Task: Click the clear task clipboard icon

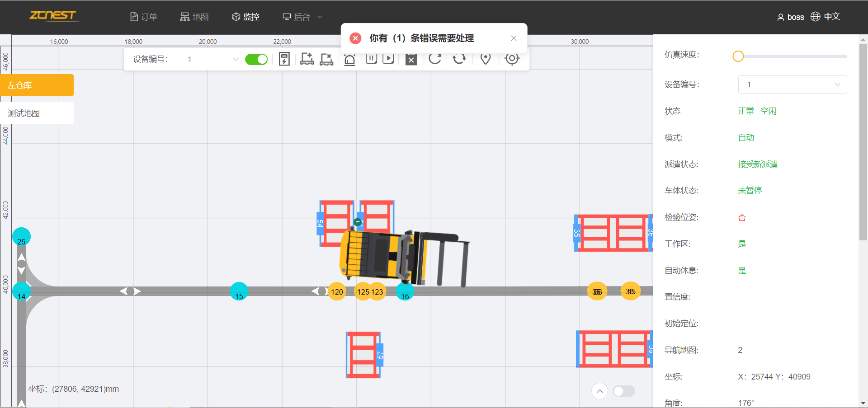Action: 411,60
